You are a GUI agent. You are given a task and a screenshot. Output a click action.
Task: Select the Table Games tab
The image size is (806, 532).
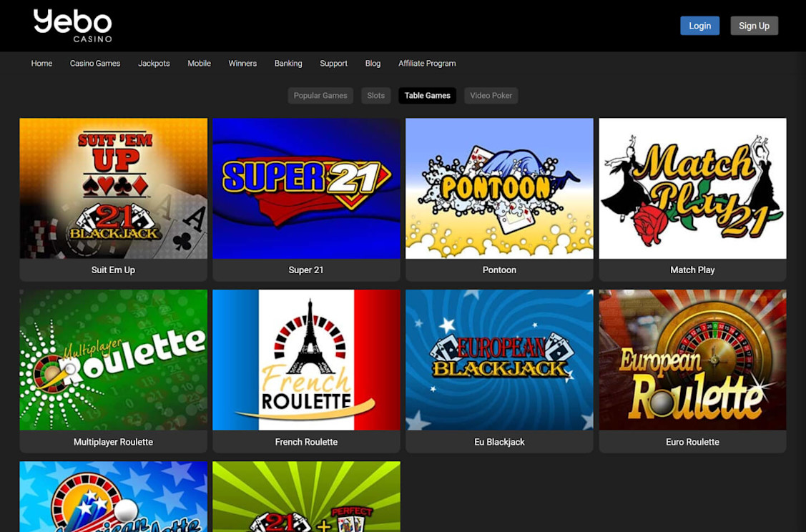coord(427,96)
